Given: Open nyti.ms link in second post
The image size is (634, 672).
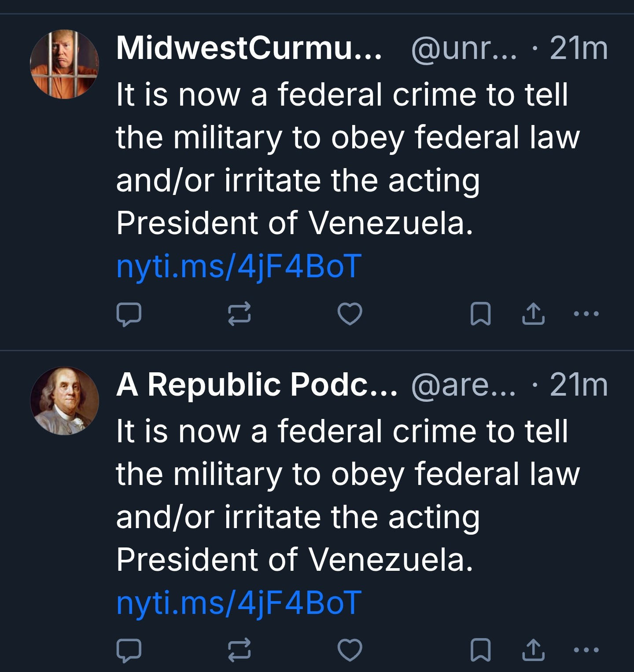Looking at the screenshot, I should point(239,602).
